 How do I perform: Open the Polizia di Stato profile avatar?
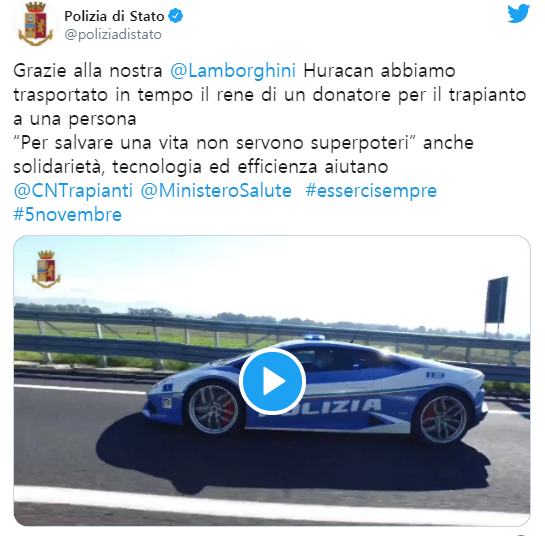[35, 24]
